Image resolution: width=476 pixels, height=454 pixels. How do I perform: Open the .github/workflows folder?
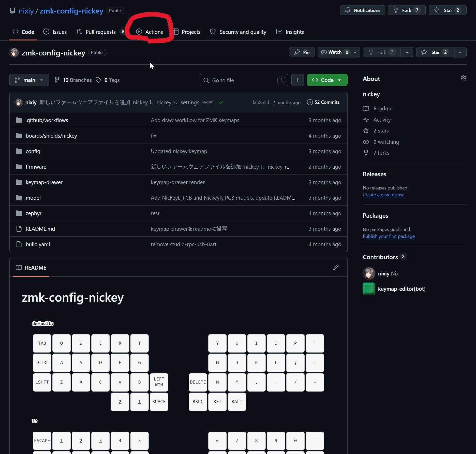pos(47,120)
